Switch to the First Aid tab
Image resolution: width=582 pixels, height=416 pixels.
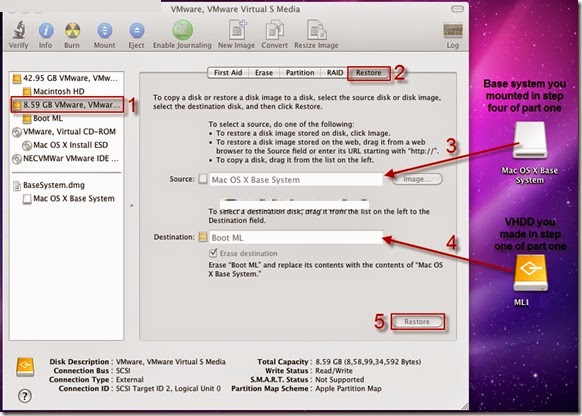click(228, 73)
